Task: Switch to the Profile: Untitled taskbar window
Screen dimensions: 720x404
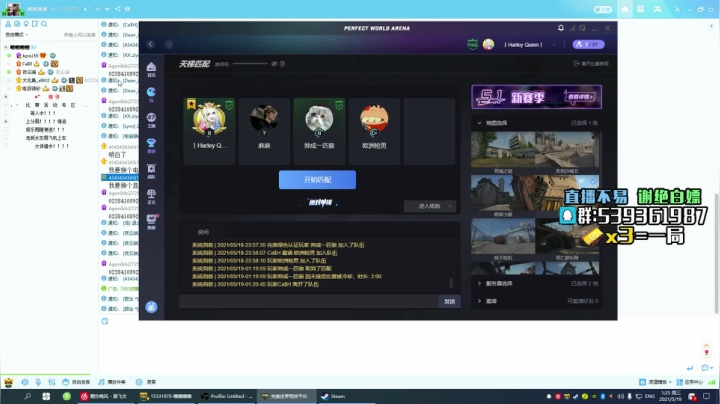Action: click(x=227, y=396)
